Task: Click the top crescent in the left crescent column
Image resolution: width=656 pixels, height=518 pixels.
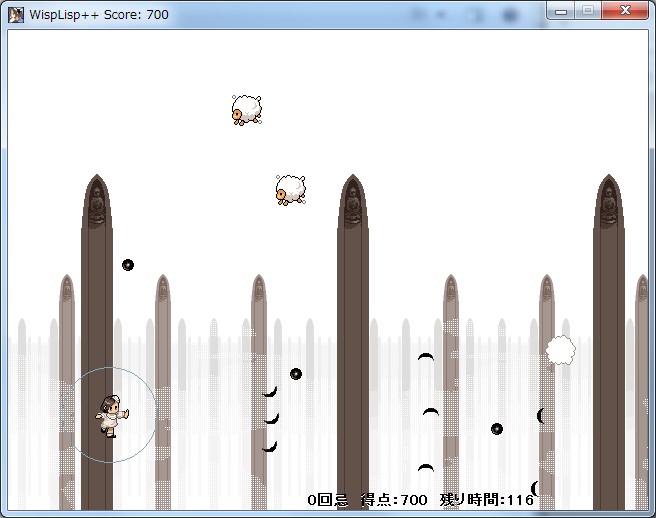Action: tap(269, 392)
